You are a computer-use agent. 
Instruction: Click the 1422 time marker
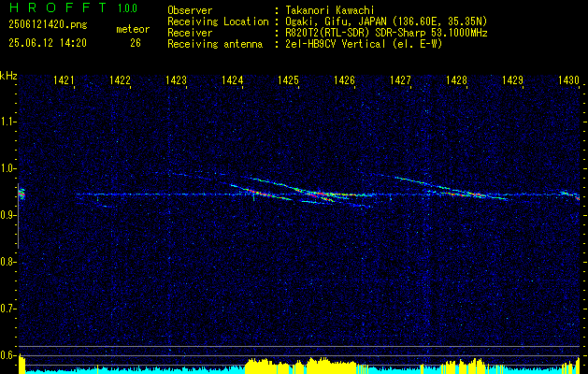click(120, 79)
